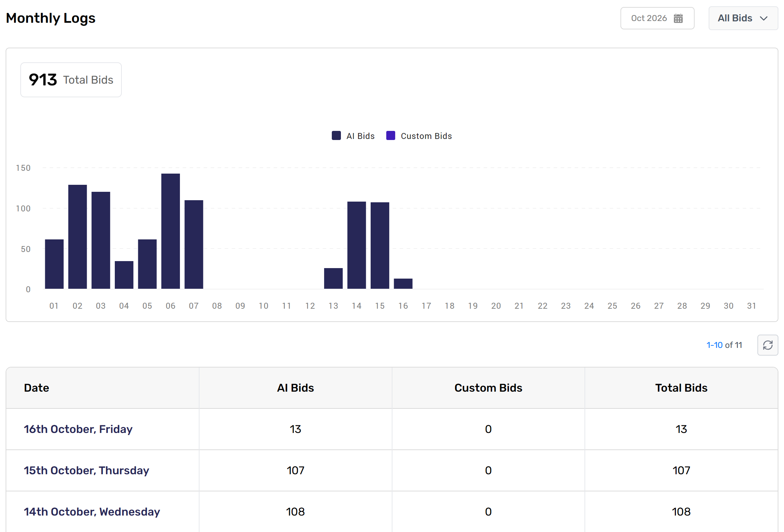Click the Total Bids column header
This screenshot has width=784, height=532.
click(x=681, y=388)
